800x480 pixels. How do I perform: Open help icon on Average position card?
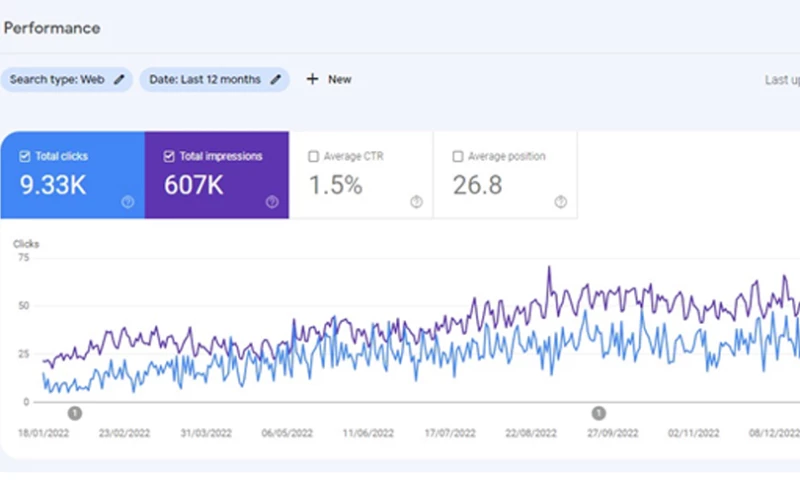[560, 202]
